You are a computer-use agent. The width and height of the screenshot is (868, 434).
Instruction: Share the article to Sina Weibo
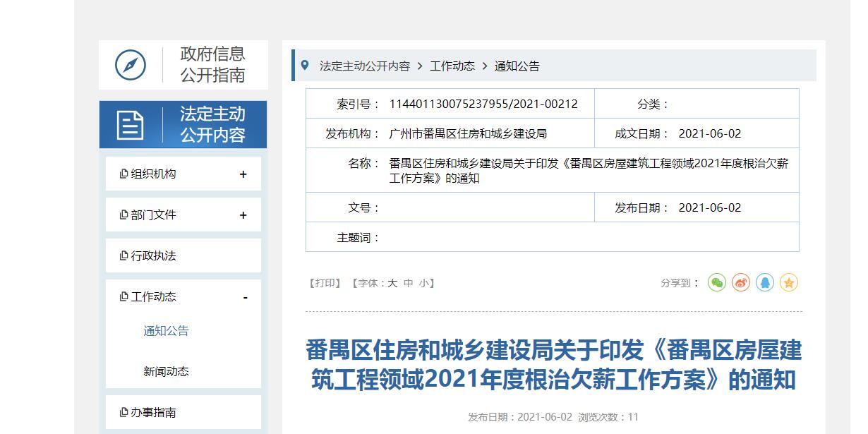[x=740, y=282]
